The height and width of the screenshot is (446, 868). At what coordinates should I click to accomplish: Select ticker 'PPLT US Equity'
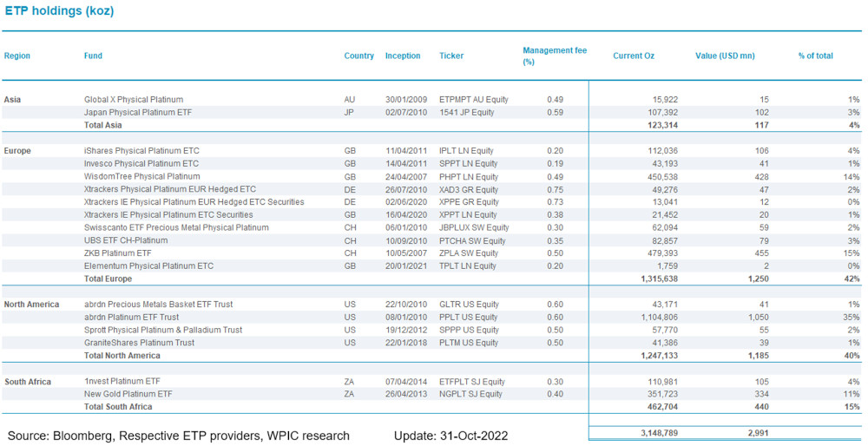tap(469, 317)
